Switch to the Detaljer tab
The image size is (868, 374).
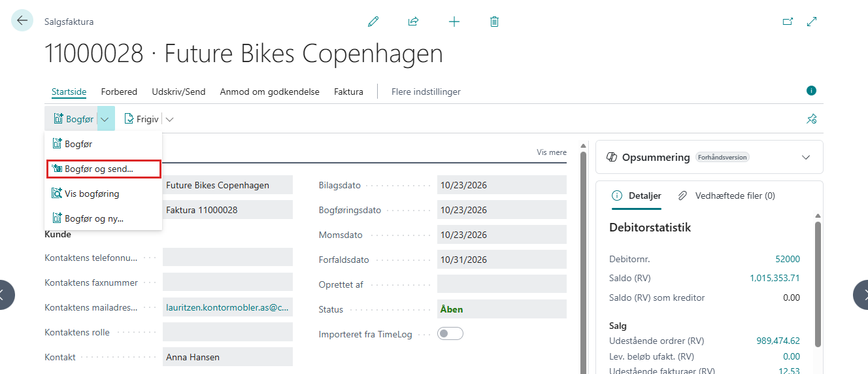(637, 195)
